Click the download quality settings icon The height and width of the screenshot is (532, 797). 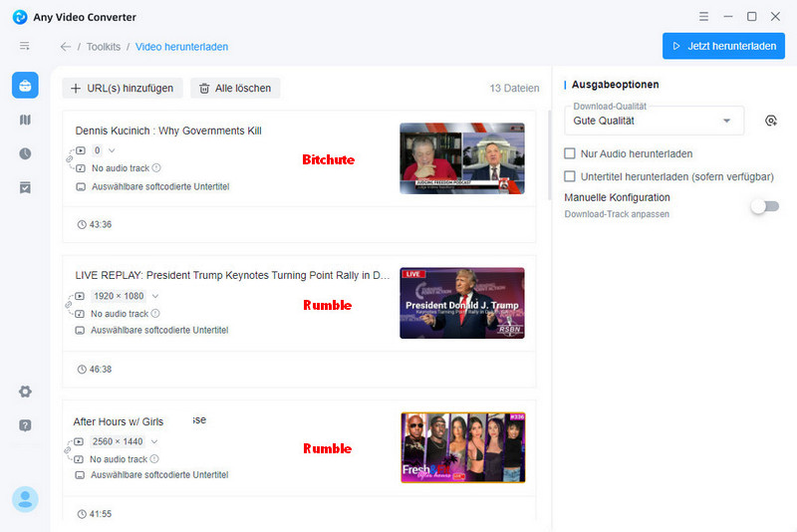tap(770, 121)
